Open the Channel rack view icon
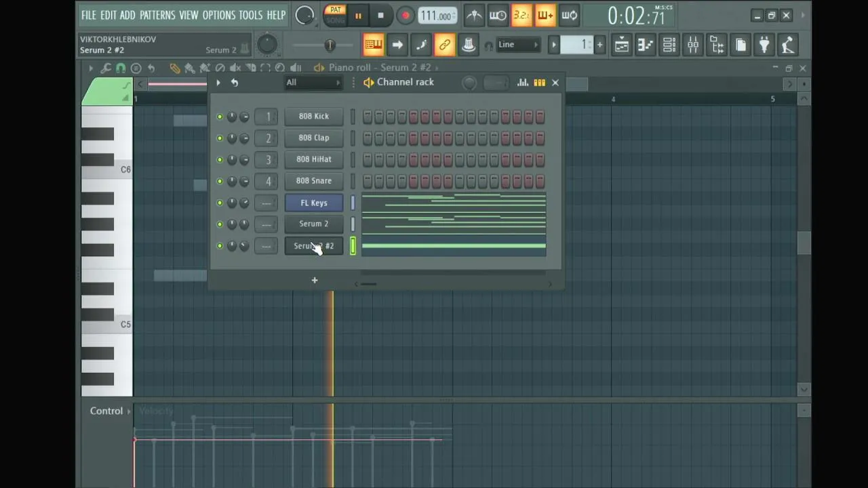This screenshot has width=868, height=488. pos(669,45)
